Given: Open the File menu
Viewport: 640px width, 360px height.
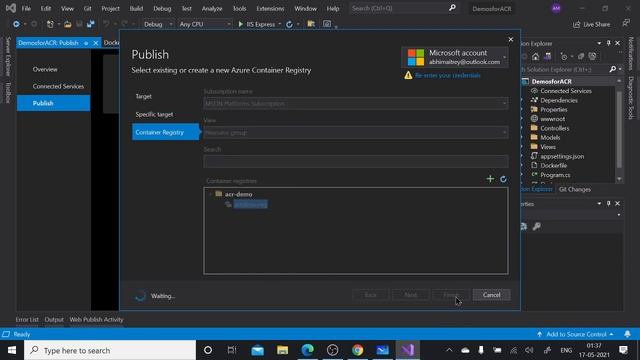Looking at the screenshot, I should [x=26, y=8].
